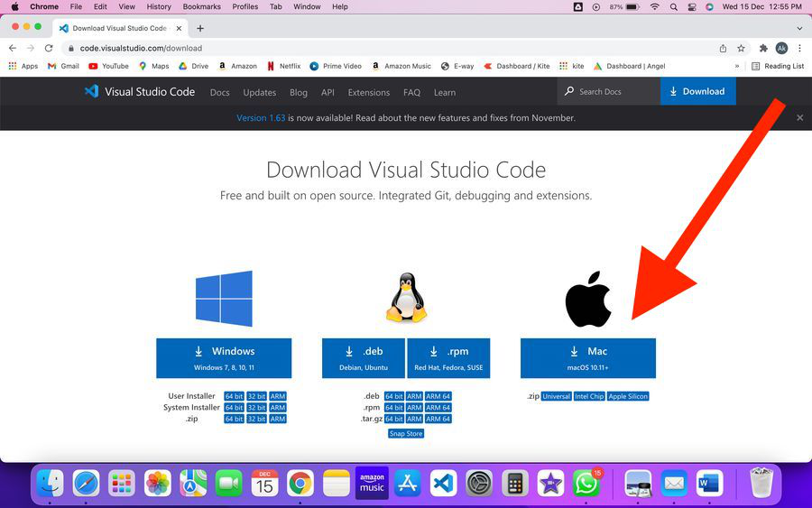The height and width of the screenshot is (508, 812).
Task: Open FaceTime from the dock
Action: tap(228, 484)
